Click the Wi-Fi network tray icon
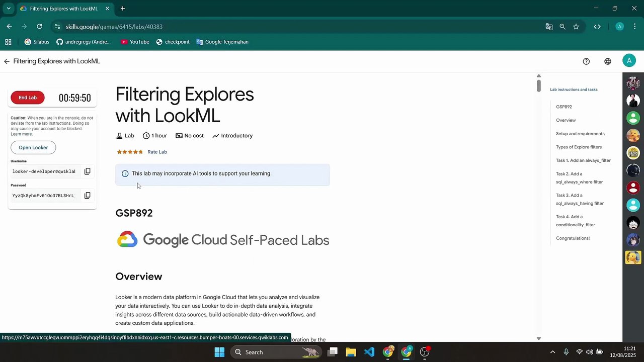 tap(580, 352)
